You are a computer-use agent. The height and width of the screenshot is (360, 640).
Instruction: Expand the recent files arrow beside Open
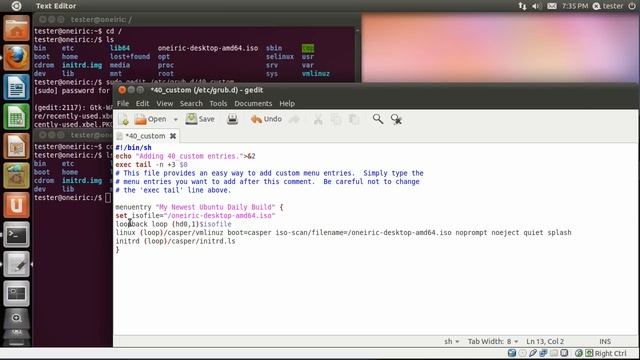point(176,120)
